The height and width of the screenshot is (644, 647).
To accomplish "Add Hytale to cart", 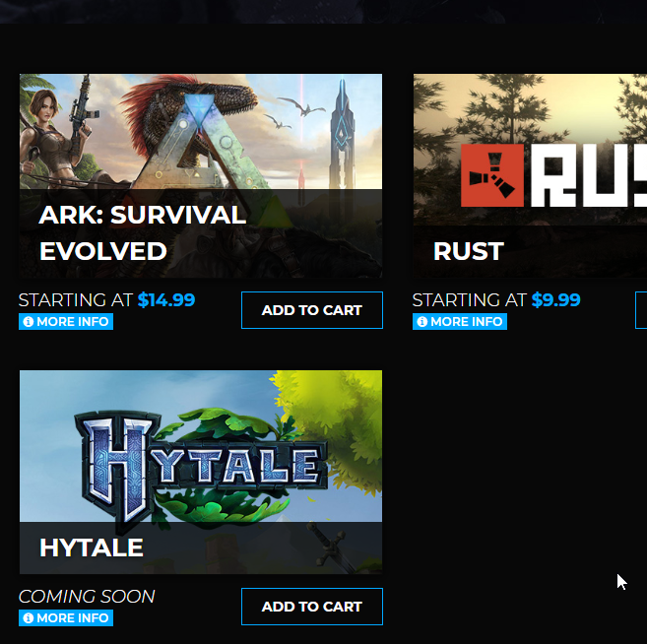I will [x=312, y=607].
